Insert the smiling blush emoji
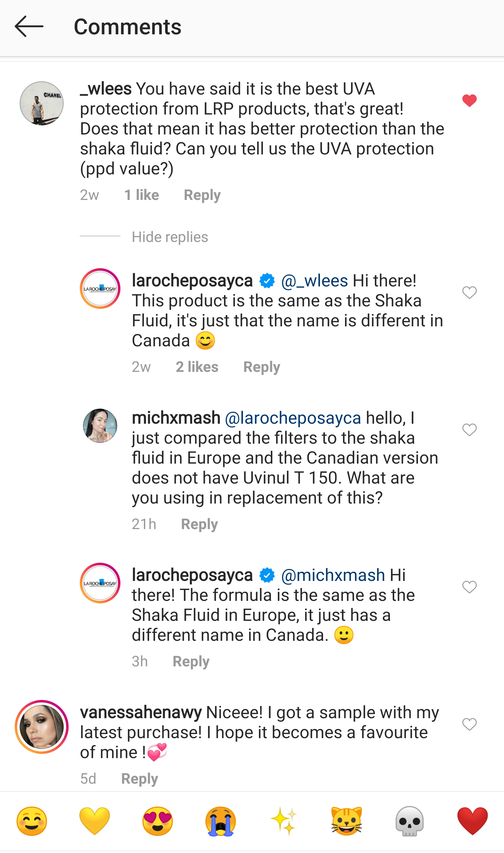 32,821
